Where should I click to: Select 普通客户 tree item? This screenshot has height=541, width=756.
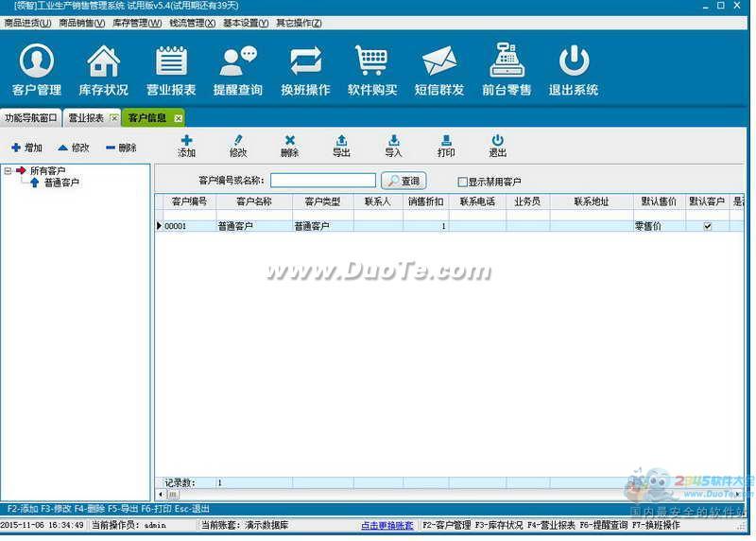[61, 183]
